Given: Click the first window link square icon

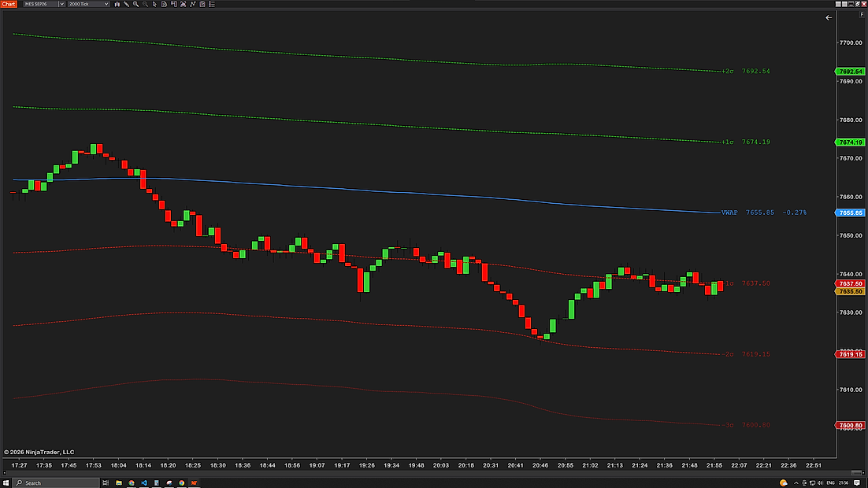Looking at the screenshot, I should (x=838, y=4).
